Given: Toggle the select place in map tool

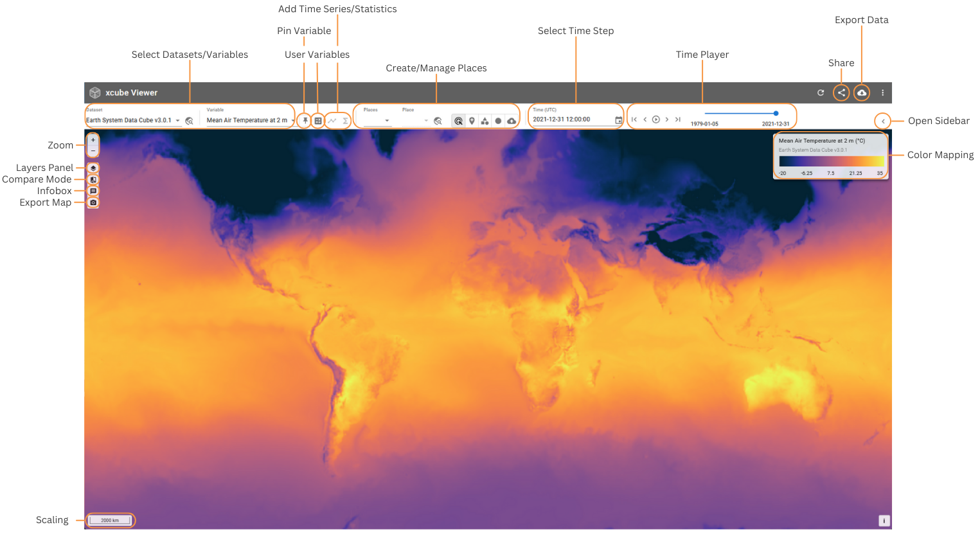Looking at the screenshot, I should (x=458, y=121).
